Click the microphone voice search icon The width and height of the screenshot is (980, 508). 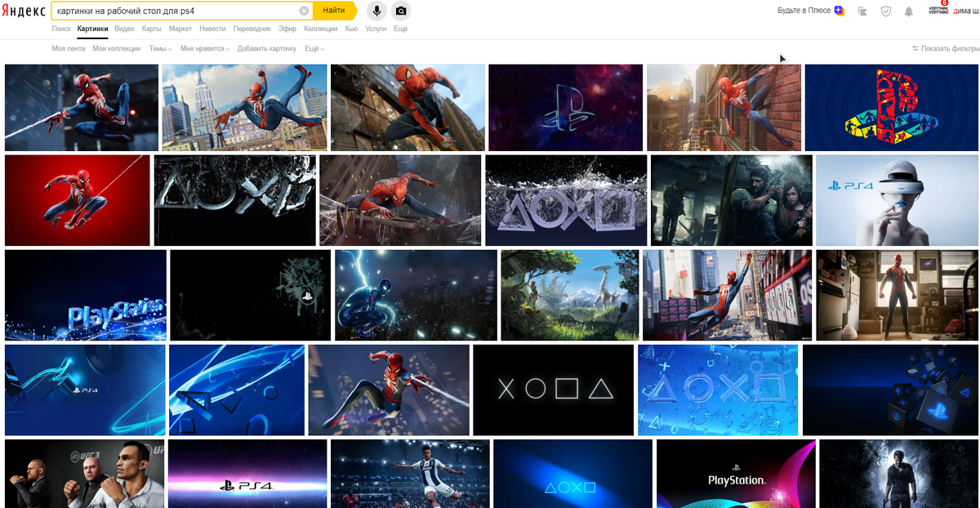(x=376, y=11)
